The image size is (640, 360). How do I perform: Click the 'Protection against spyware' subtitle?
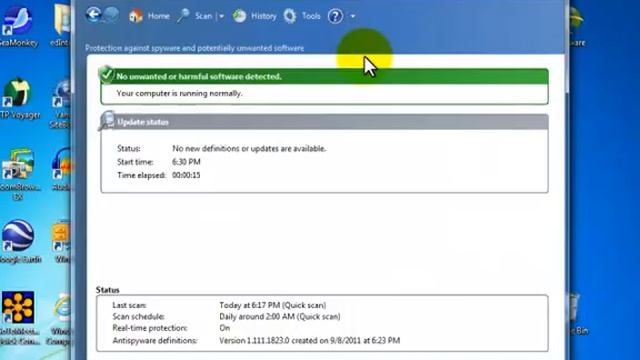click(x=195, y=48)
